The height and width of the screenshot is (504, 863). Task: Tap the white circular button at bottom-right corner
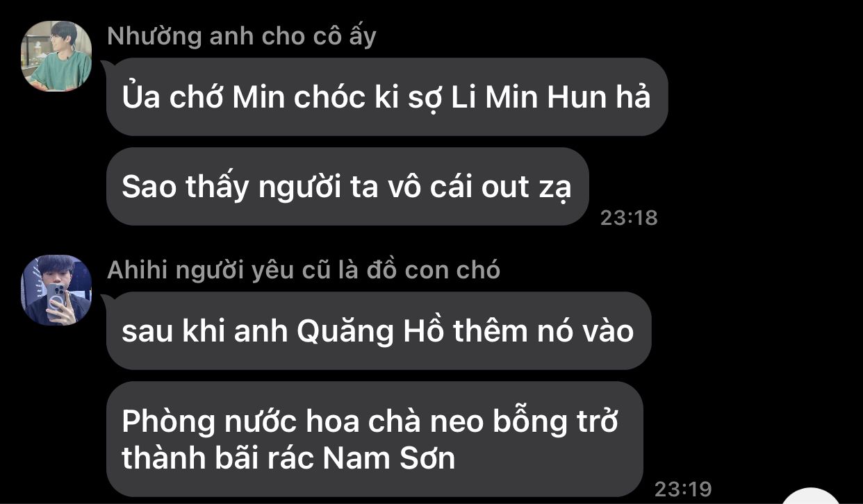pos(810,497)
